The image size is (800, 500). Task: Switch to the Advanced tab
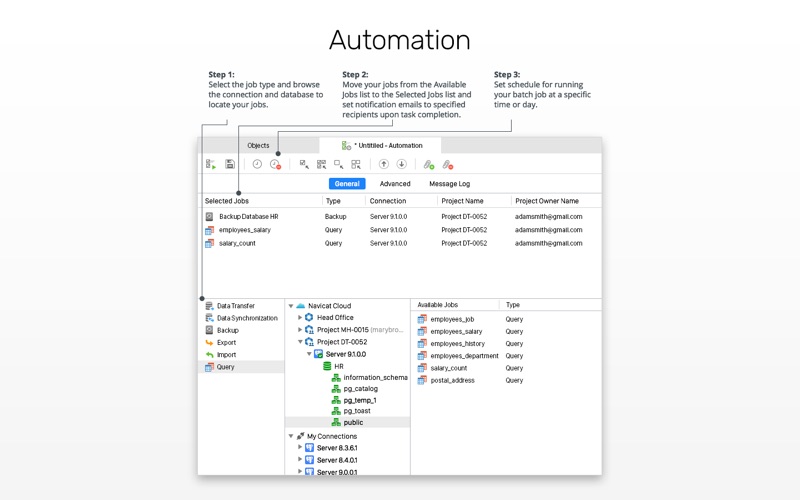tap(395, 184)
